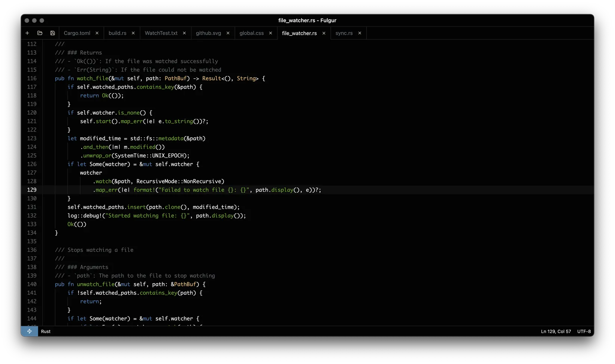Open the build.rs tab

pyautogui.click(x=117, y=33)
